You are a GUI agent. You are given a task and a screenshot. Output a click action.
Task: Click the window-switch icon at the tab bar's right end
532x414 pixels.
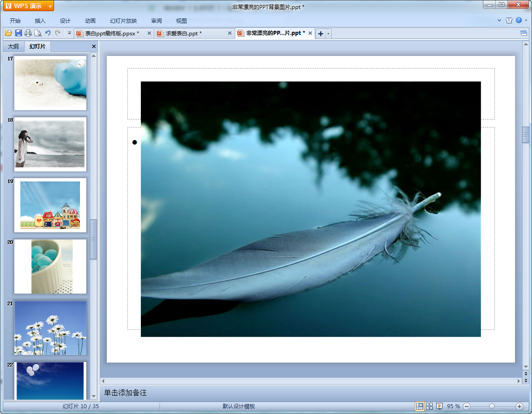[524, 33]
